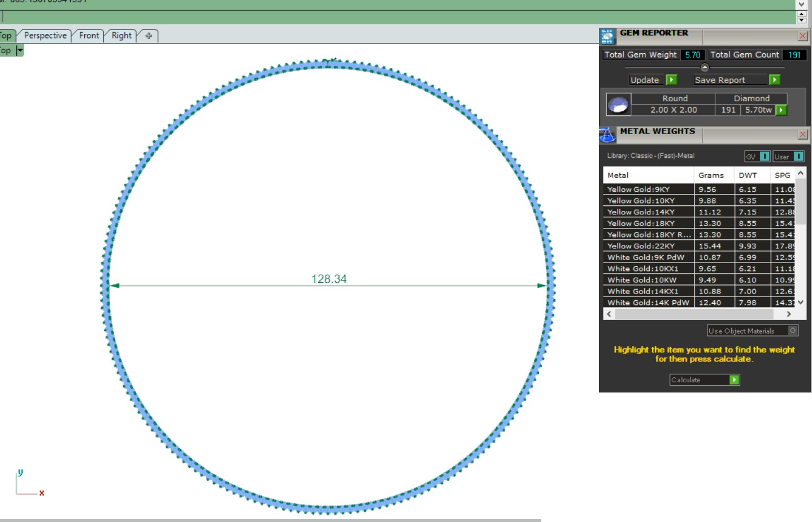Switch to the Perspective viewport tab
This screenshot has height=522, width=812.
point(45,36)
